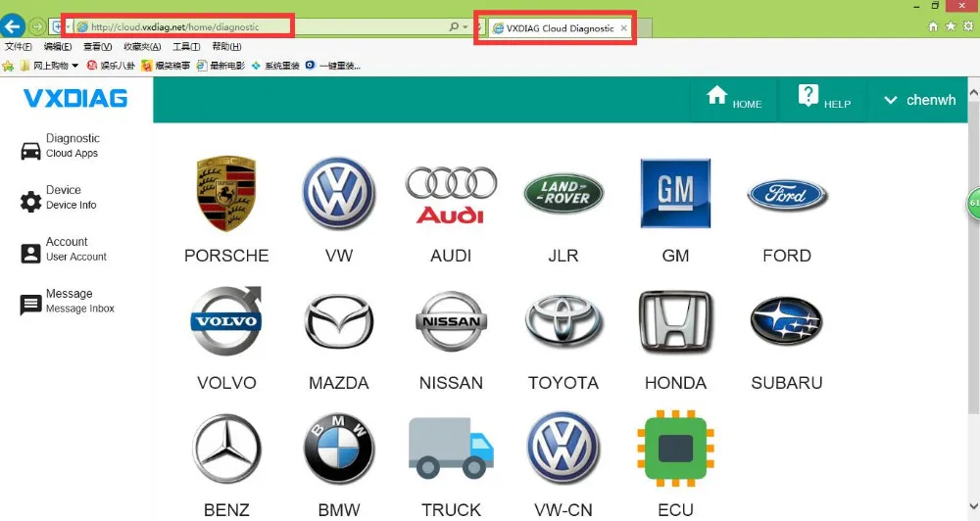Open the 爆笑糗事 favorites link
980x521 pixels.
click(x=166, y=66)
